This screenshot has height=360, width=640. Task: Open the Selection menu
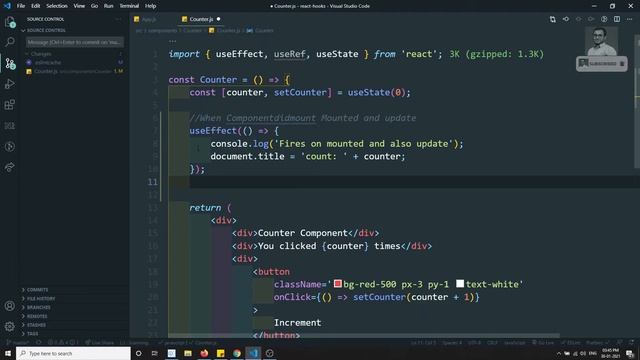pos(57,6)
